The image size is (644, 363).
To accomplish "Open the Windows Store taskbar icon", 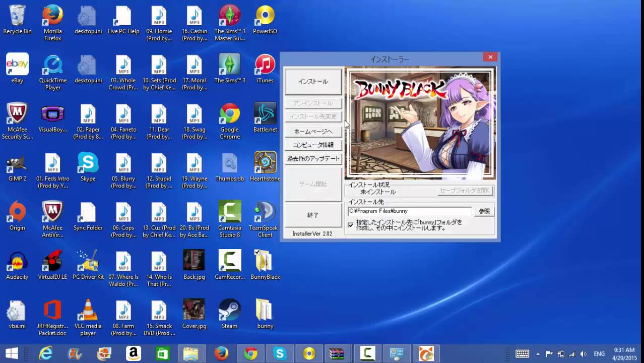I will (x=162, y=353).
